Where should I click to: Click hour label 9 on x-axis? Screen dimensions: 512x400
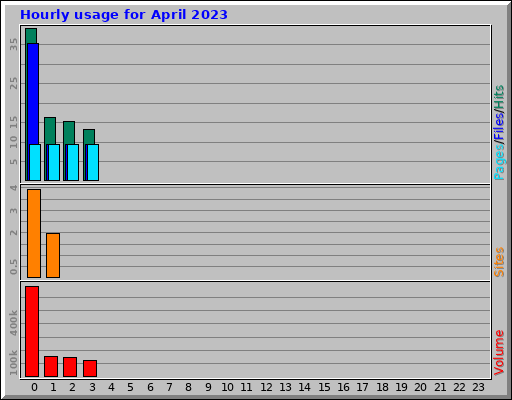(x=208, y=387)
